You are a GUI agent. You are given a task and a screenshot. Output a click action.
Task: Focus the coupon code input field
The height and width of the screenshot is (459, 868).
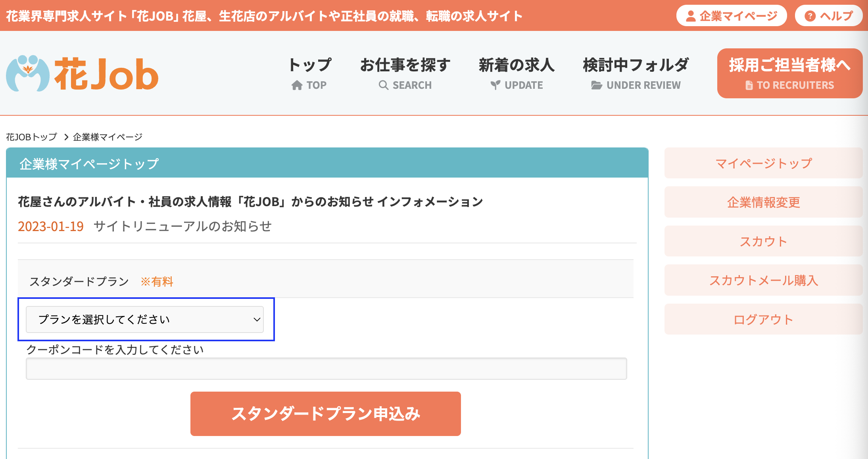(326, 369)
